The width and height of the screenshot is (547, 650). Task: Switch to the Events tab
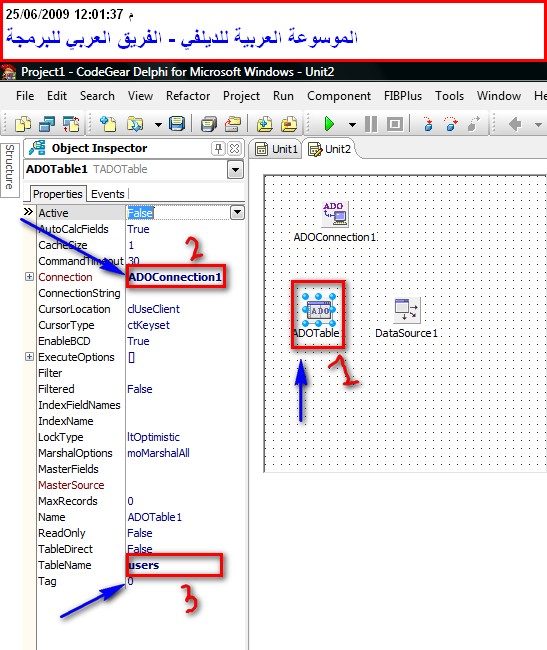[108, 194]
